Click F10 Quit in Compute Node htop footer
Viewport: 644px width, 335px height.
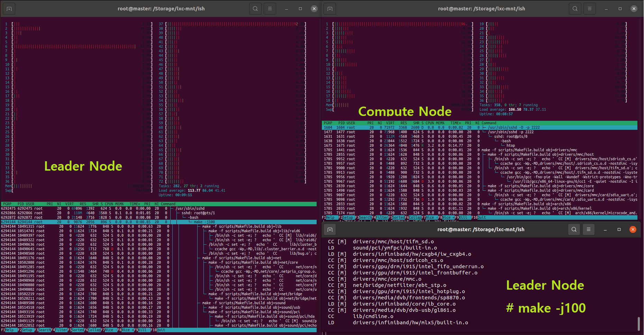[479, 218]
